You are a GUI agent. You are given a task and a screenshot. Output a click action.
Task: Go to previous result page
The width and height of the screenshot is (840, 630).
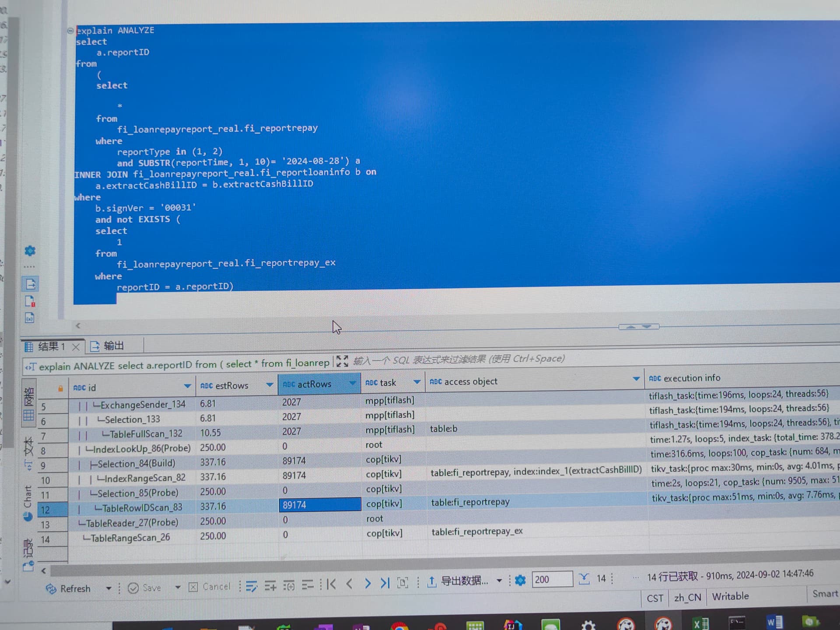tap(349, 584)
